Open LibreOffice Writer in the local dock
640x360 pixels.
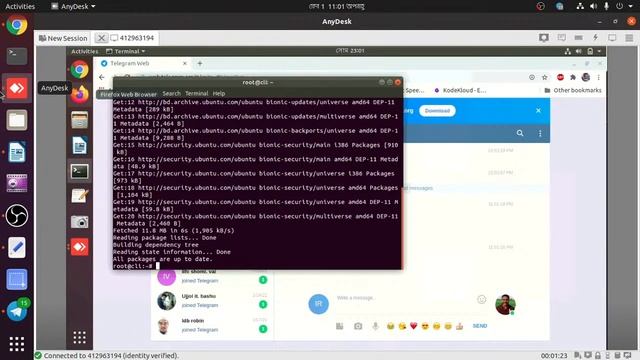click(x=17, y=152)
